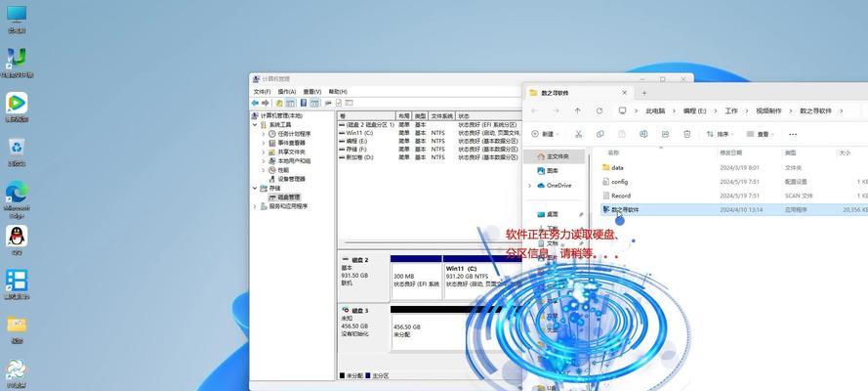Image resolution: width=868 pixels, height=391 pixels.
Task: Select the 300 MB EFI partition on 磁盘 2
Action: pos(416,280)
